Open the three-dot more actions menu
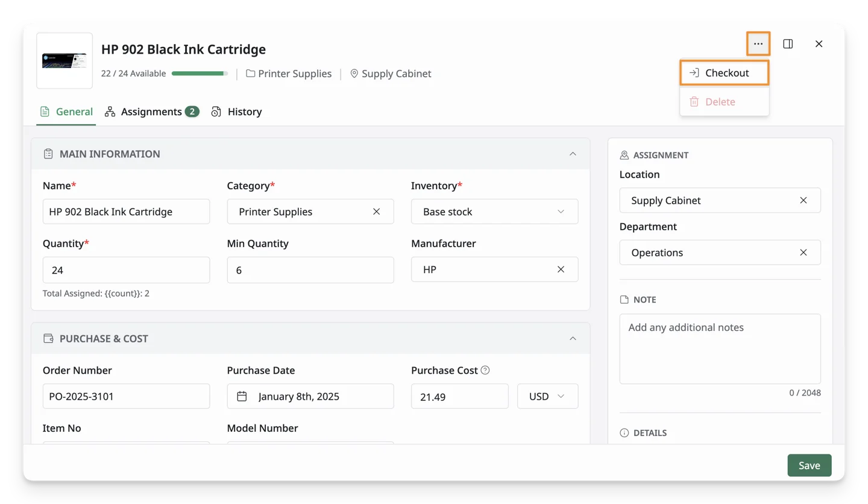The height and width of the screenshot is (504, 868). coord(758,44)
